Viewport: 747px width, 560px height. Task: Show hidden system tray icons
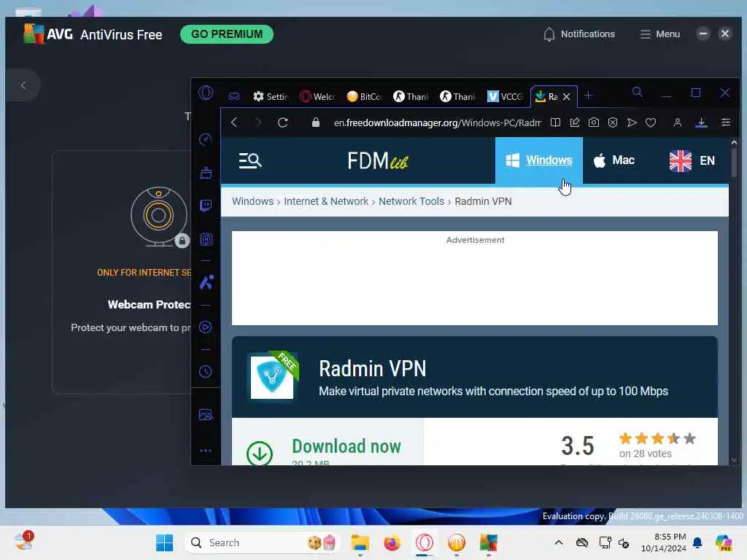558,542
